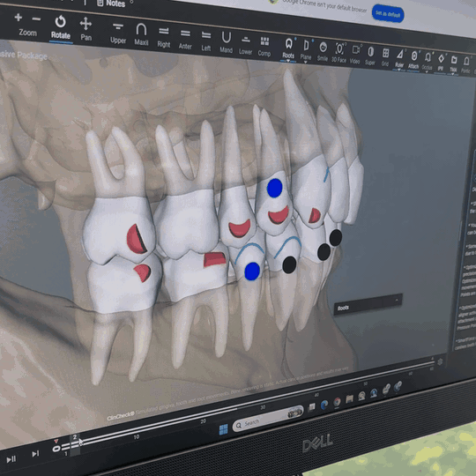Play or pause the treatment animation

pos(11,459)
